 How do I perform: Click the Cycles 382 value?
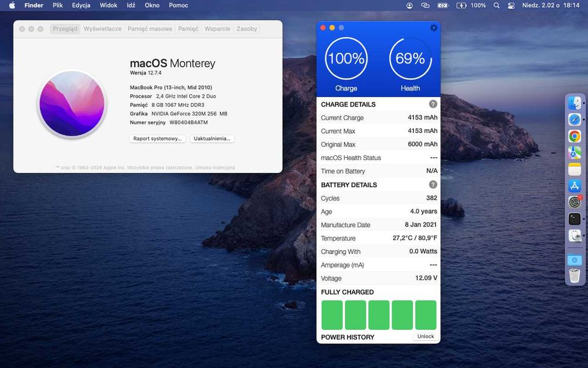point(432,198)
